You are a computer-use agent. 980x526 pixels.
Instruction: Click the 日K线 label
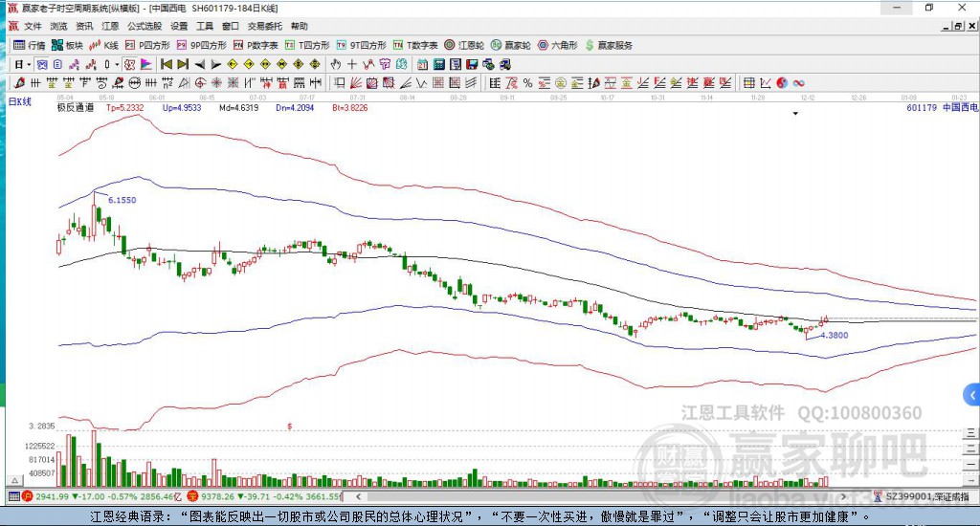point(19,101)
